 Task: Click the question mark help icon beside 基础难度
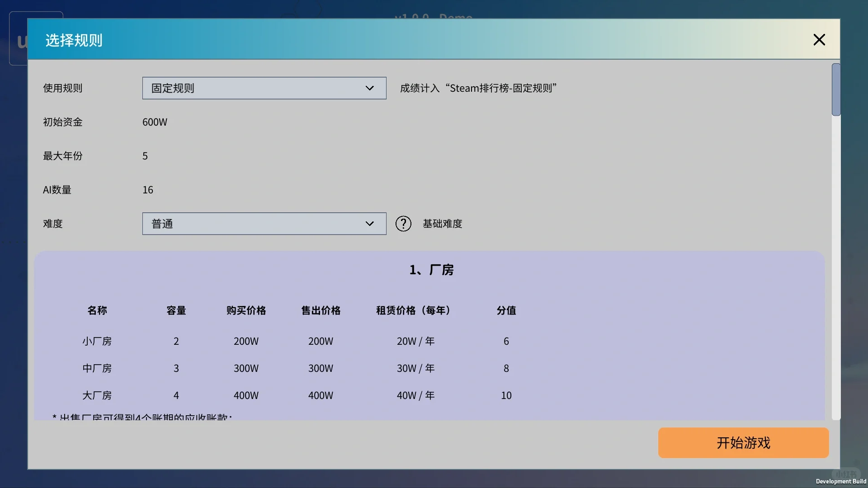click(403, 223)
